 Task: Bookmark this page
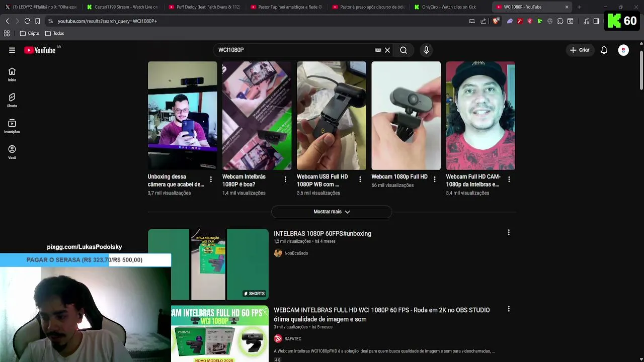pyautogui.click(x=37, y=21)
